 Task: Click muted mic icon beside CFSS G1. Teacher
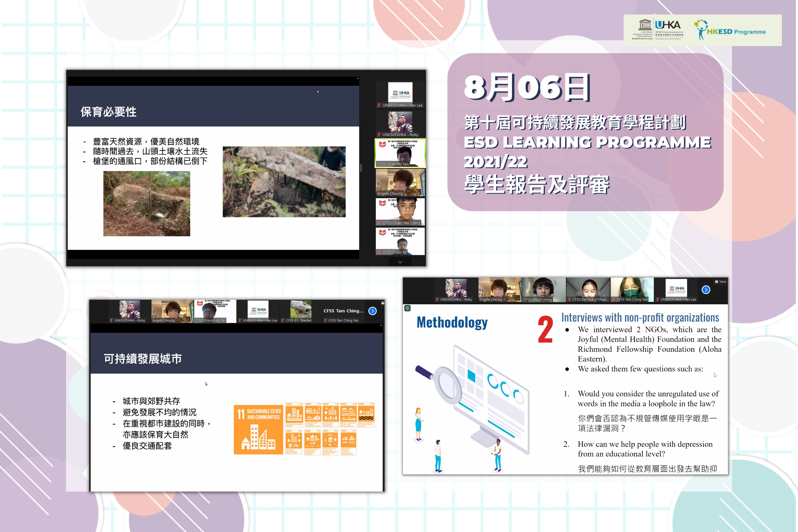(x=282, y=320)
